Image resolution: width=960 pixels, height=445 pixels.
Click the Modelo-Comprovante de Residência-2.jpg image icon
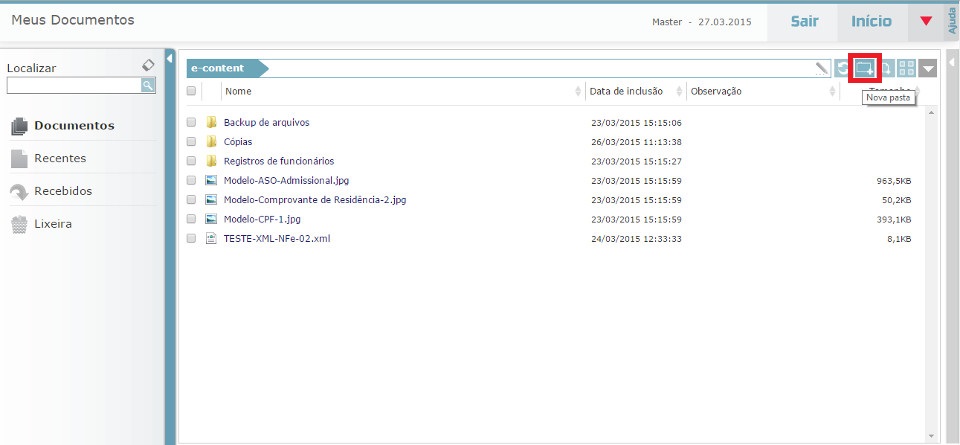click(211, 200)
